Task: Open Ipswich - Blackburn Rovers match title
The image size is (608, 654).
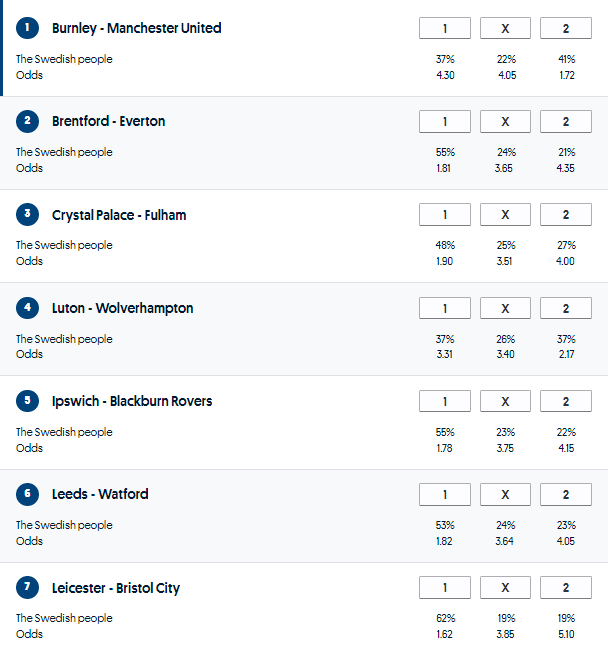Action: (132, 401)
